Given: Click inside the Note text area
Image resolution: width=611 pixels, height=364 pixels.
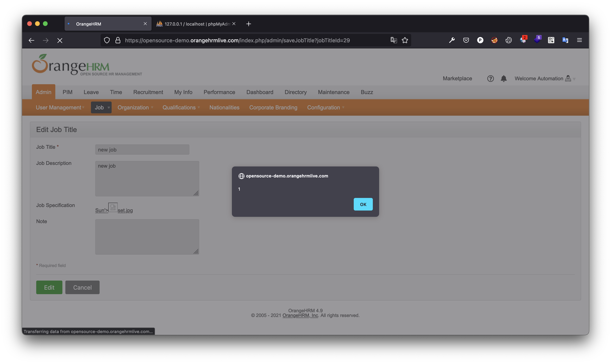Looking at the screenshot, I should coord(147,237).
